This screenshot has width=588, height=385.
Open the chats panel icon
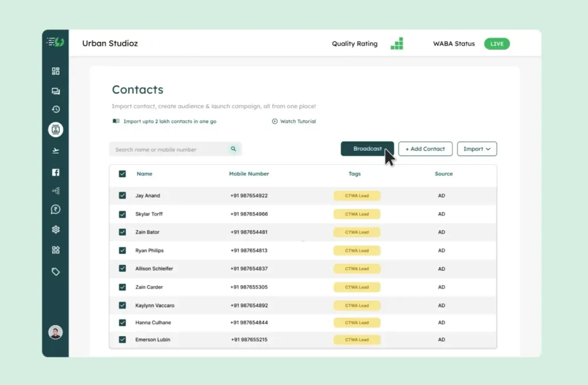tap(55, 91)
